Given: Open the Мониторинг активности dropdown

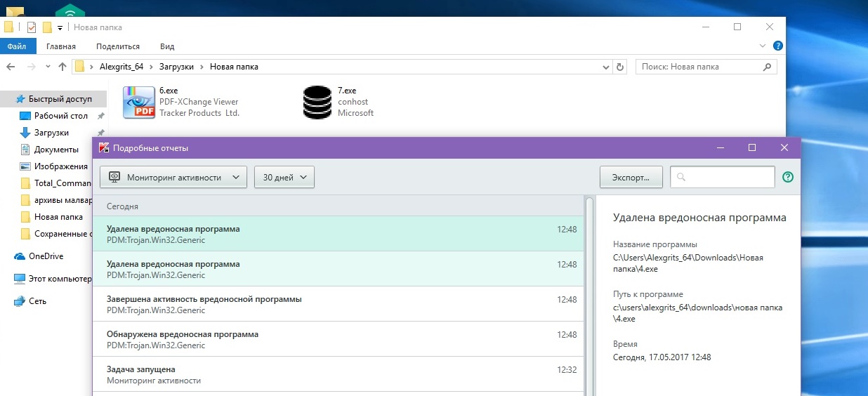Looking at the screenshot, I should click(x=173, y=178).
